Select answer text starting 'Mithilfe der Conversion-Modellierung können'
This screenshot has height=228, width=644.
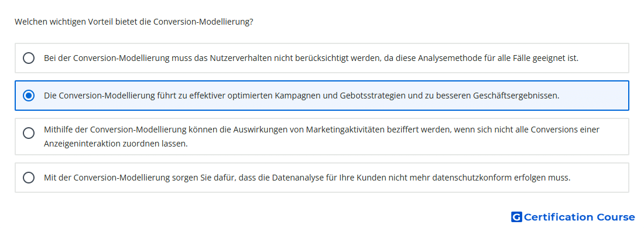[x=321, y=137]
